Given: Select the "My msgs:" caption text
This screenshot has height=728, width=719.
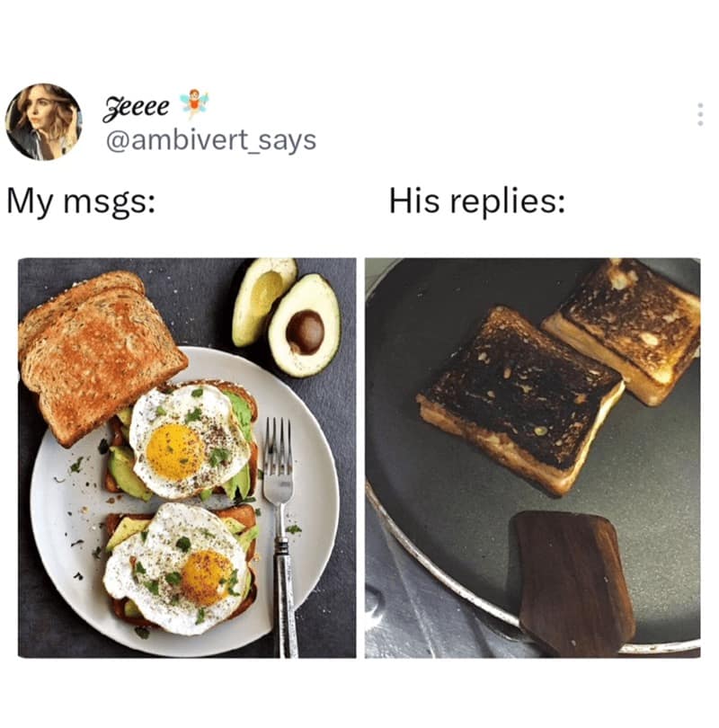Looking at the screenshot, I should tap(81, 203).
